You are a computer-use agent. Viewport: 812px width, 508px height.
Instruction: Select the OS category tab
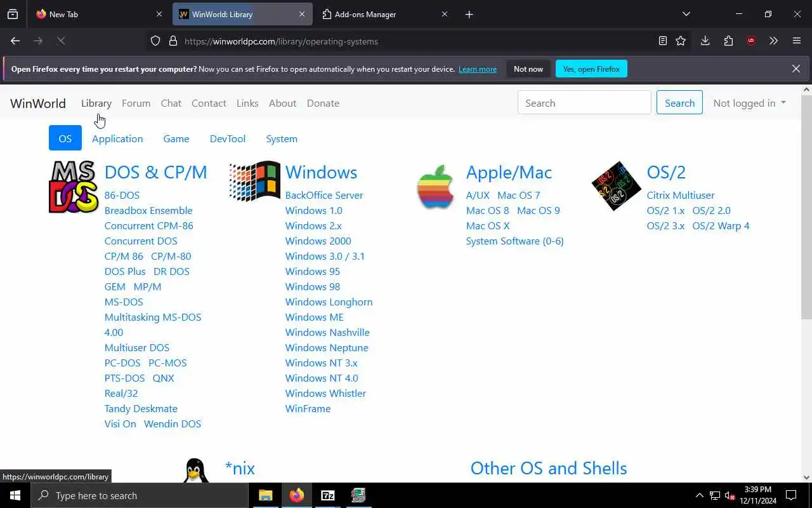pos(65,138)
